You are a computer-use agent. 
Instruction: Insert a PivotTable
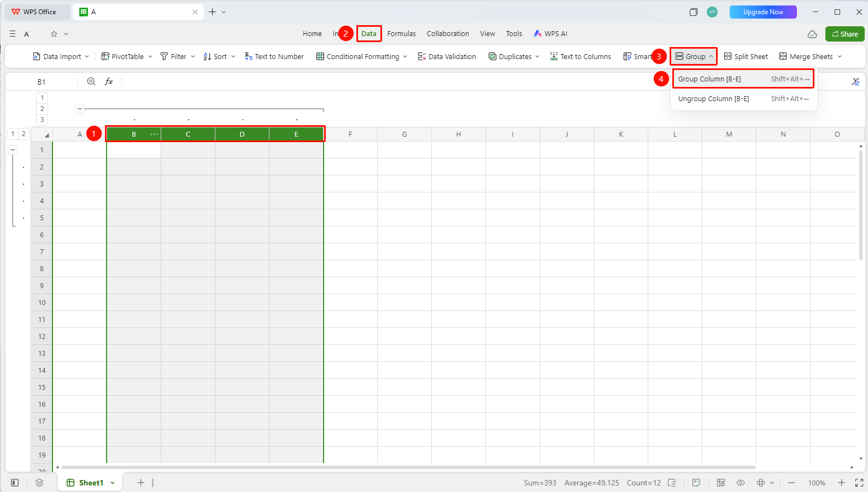(127, 56)
